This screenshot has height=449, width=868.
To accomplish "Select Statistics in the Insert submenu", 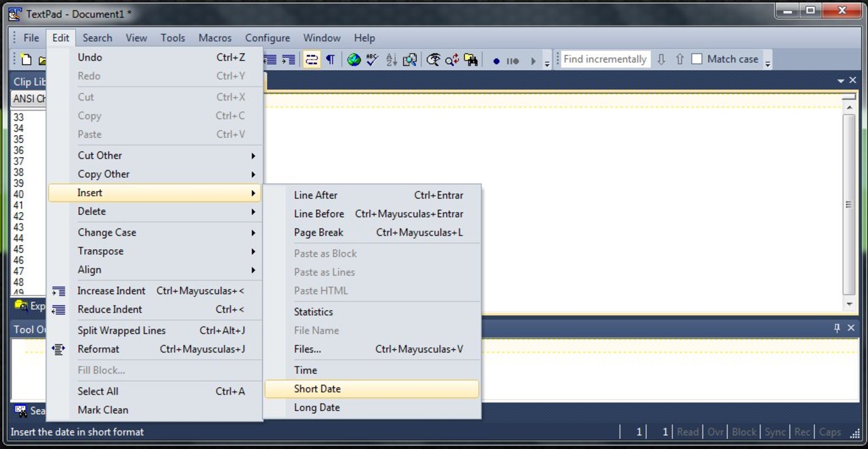I will pos(313,311).
